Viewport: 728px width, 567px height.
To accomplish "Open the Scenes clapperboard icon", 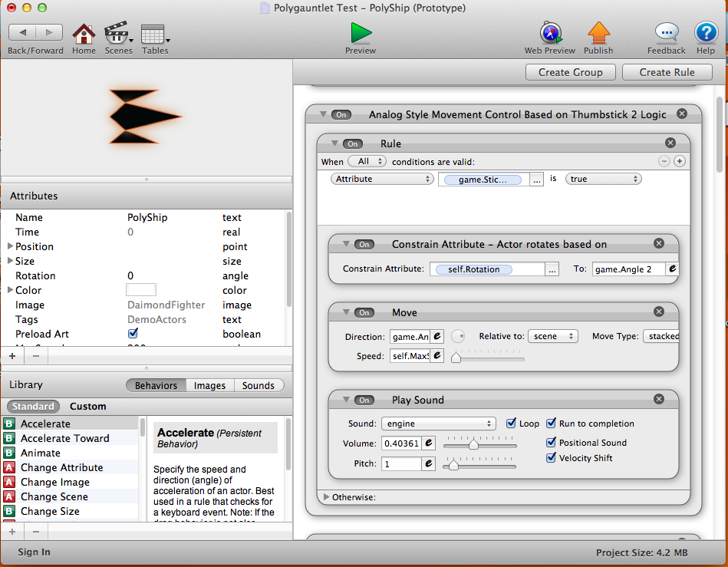I will [117, 34].
